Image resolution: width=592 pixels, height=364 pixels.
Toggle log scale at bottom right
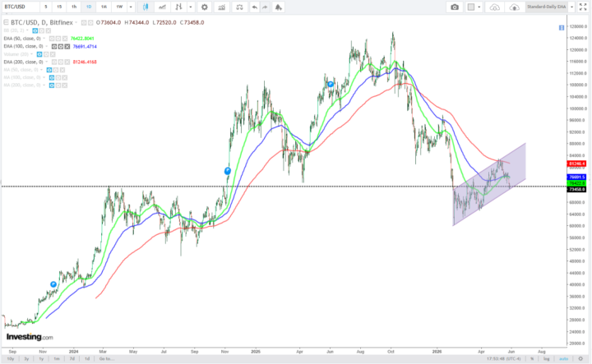[546, 359]
